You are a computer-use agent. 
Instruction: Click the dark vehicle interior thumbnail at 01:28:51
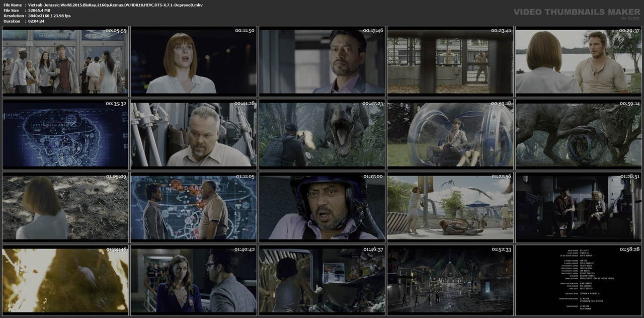tap(579, 207)
